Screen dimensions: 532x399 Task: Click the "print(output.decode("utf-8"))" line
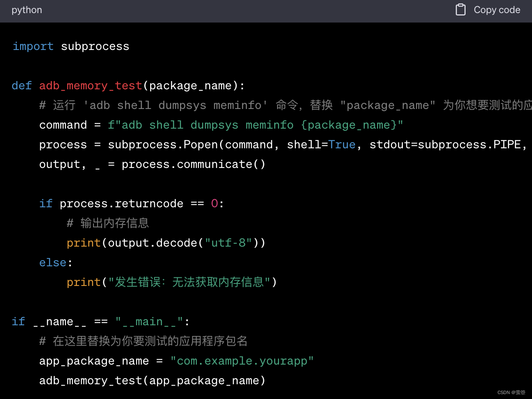pyautogui.click(x=166, y=243)
